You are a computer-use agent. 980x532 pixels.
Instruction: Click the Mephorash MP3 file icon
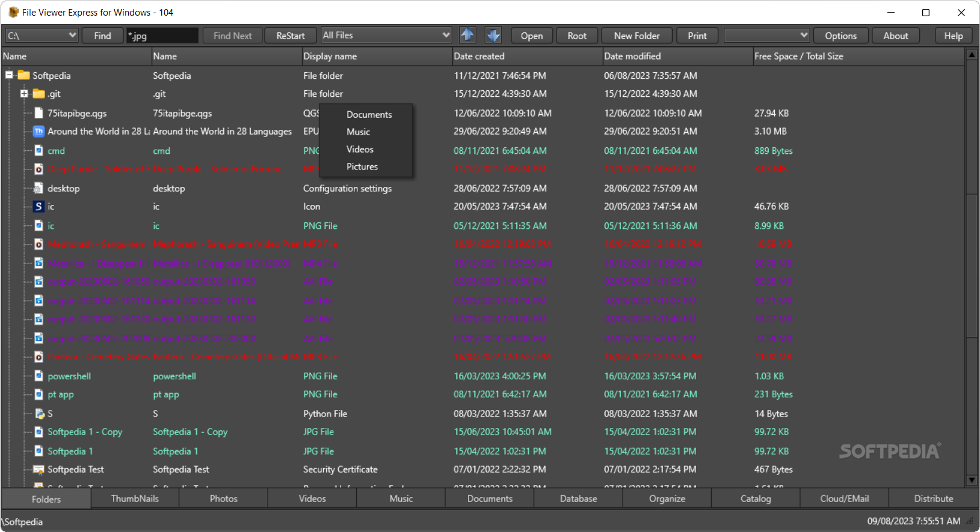pos(39,244)
